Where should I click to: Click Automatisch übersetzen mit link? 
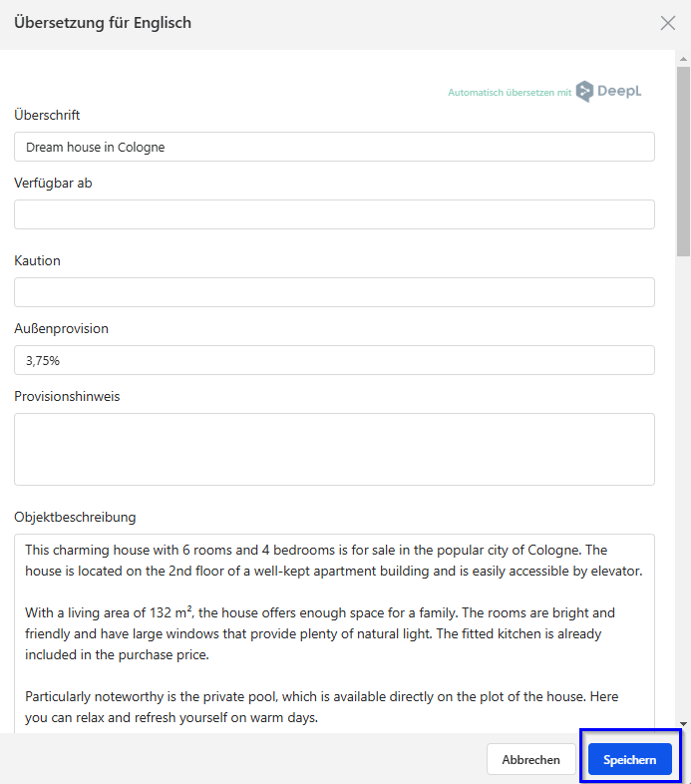510,93
